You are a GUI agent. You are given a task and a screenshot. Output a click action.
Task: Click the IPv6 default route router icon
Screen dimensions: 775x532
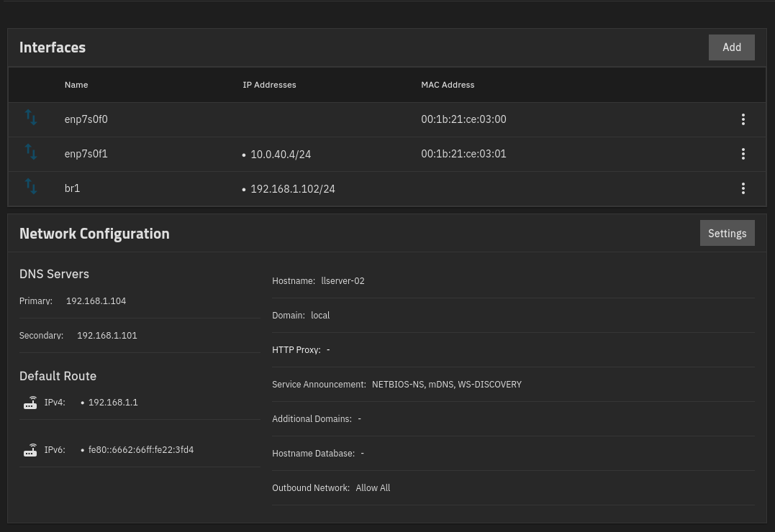point(30,450)
